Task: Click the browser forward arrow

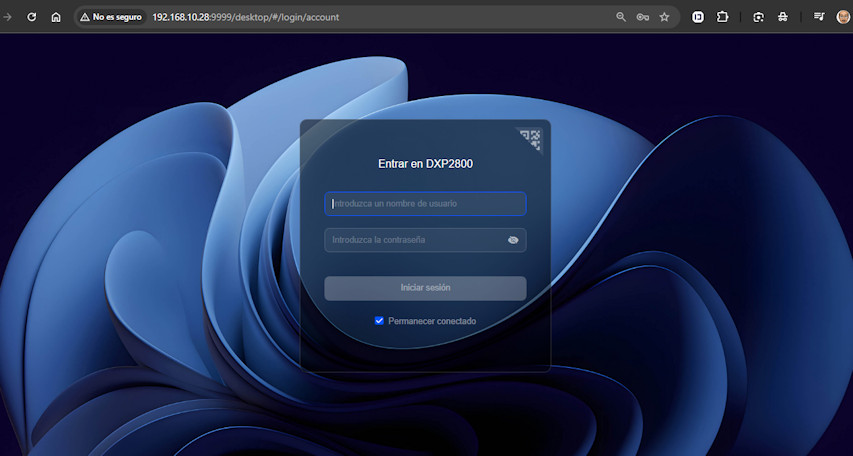Action: pos(7,17)
